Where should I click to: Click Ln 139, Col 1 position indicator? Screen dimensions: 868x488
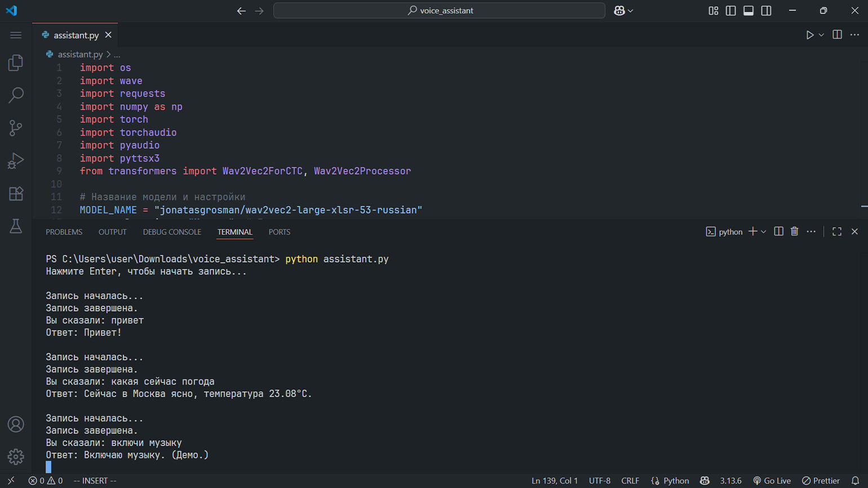[x=555, y=481]
